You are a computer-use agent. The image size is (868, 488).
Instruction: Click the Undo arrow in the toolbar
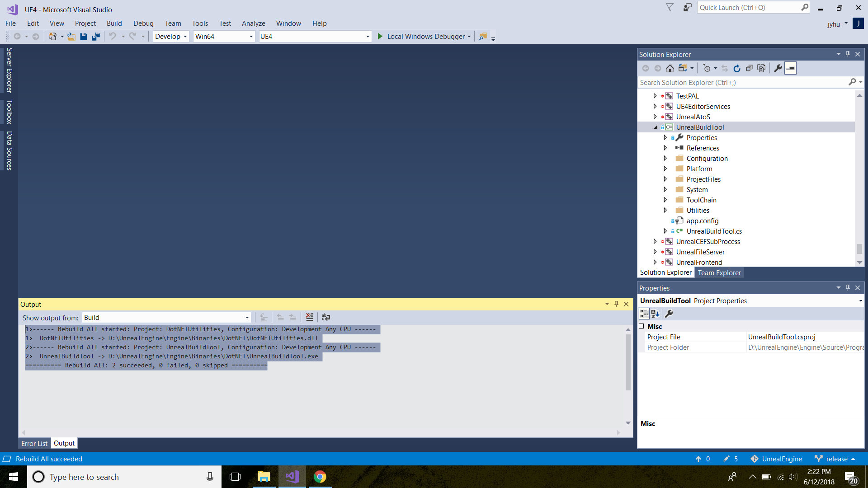click(113, 36)
